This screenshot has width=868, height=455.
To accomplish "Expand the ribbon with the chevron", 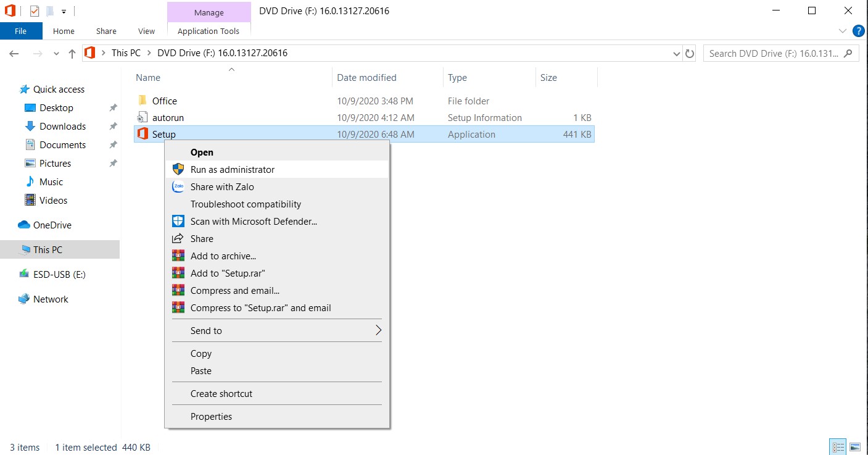I will tap(843, 31).
